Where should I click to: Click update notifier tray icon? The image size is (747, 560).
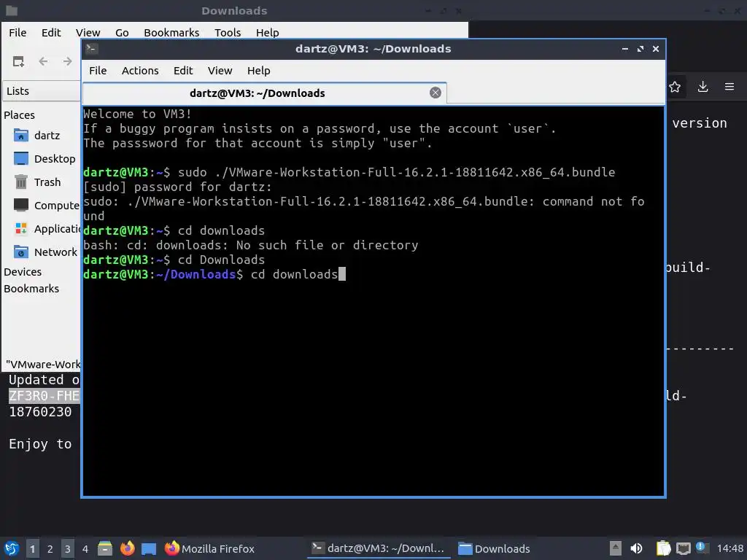click(x=702, y=548)
